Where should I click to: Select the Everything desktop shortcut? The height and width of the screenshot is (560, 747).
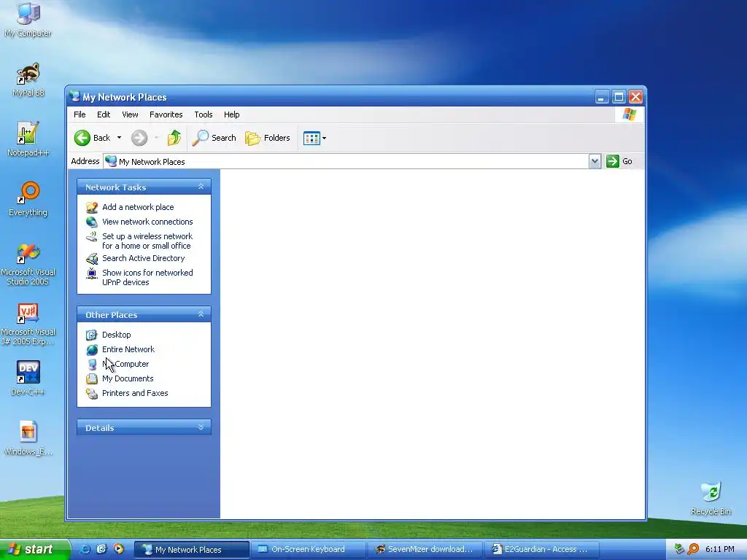tap(28, 199)
